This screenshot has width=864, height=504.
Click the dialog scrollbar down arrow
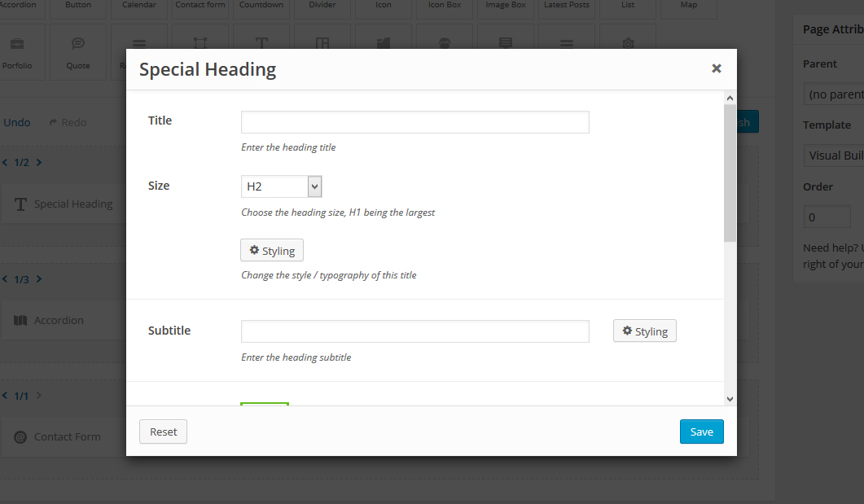click(x=730, y=399)
